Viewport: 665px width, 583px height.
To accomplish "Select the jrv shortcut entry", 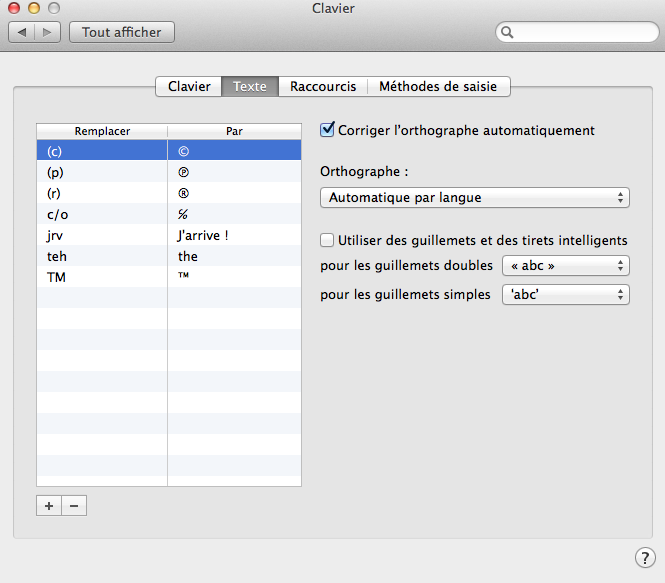I will [102, 235].
